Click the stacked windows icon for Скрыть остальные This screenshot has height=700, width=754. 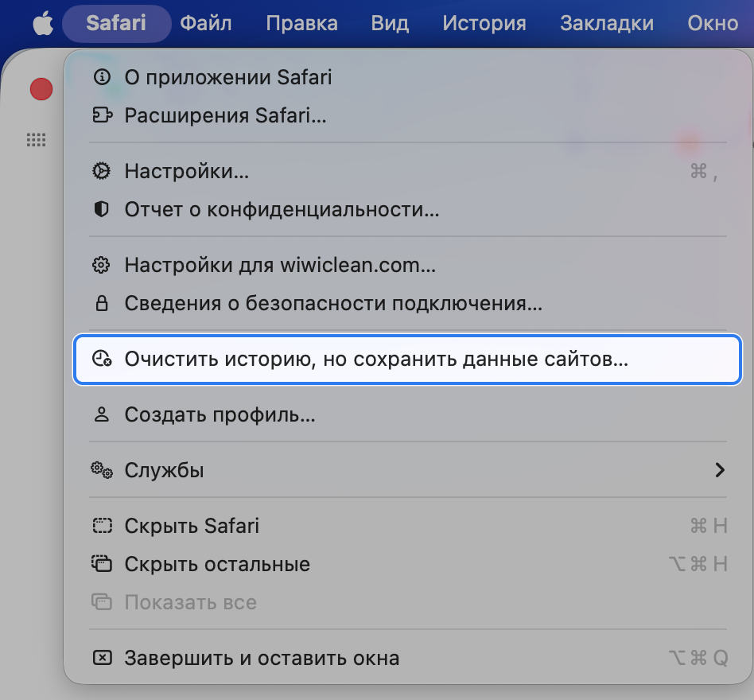click(x=102, y=564)
